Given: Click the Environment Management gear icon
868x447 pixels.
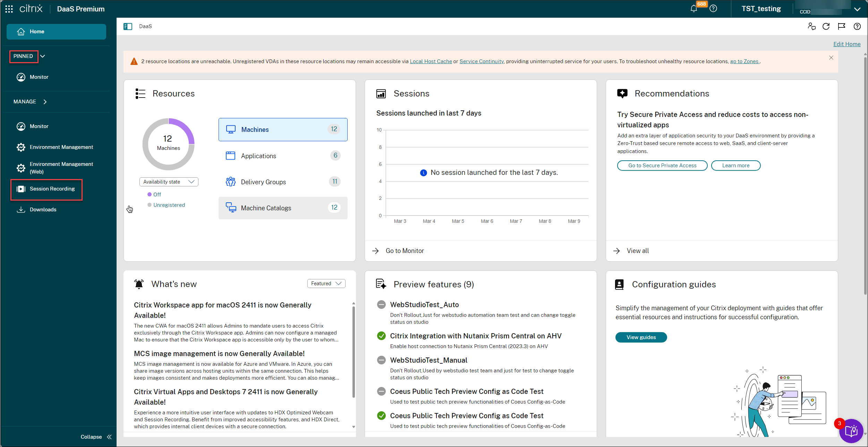Looking at the screenshot, I should 21,147.
